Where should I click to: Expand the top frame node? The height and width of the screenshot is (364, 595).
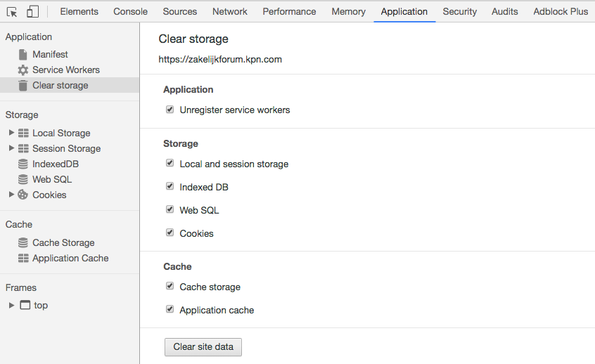[x=11, y=306]
